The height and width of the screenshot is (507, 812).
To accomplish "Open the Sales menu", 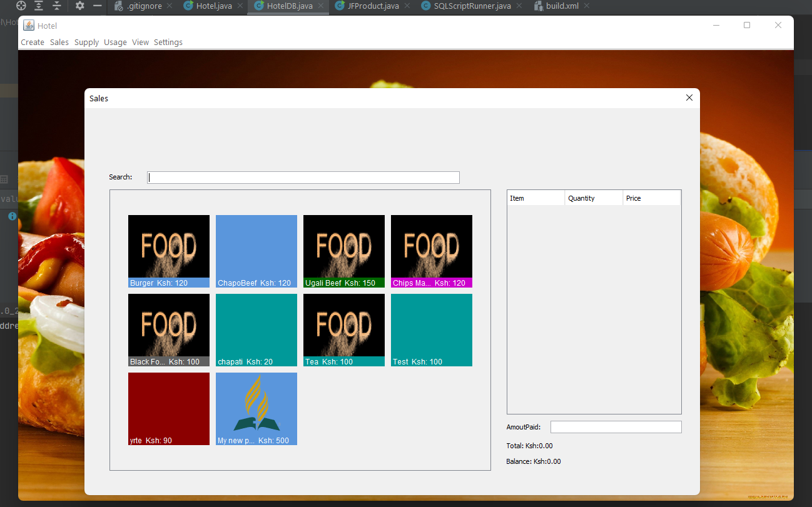I will click(x=59, y=42).
